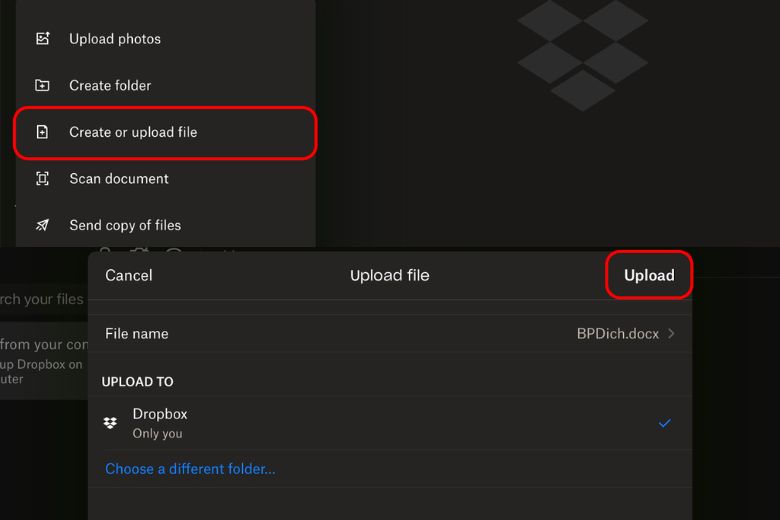Screen dimensions: 780x520
Task: Open the Choose a different folder link
Action: pyautogui.click(x=190, y=469)
